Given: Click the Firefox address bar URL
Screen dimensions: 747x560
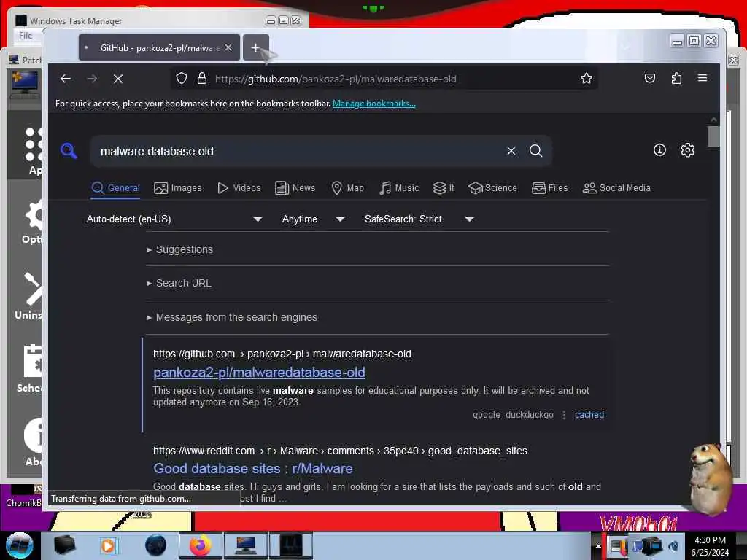Looking at the screenshot, I should click(336, 79).
